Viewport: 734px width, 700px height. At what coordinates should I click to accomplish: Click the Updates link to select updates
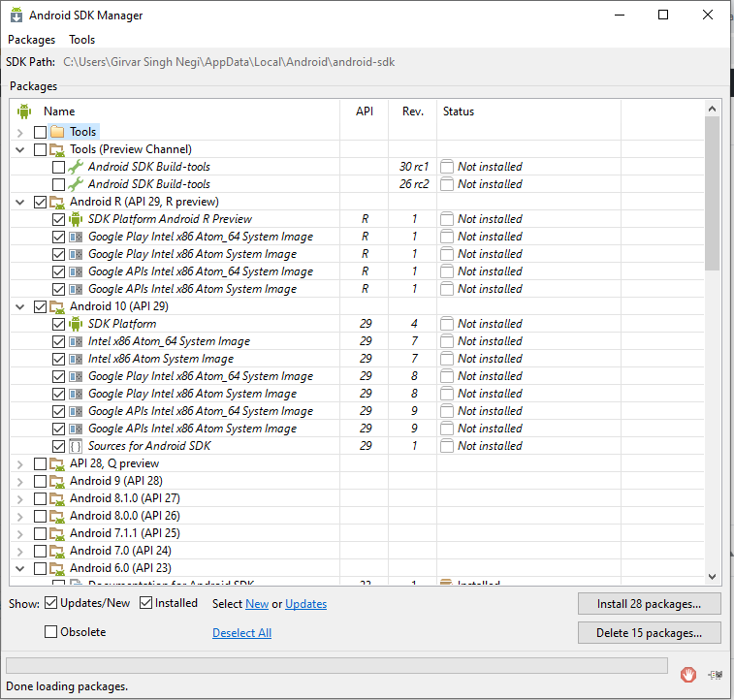coord(305,604)
